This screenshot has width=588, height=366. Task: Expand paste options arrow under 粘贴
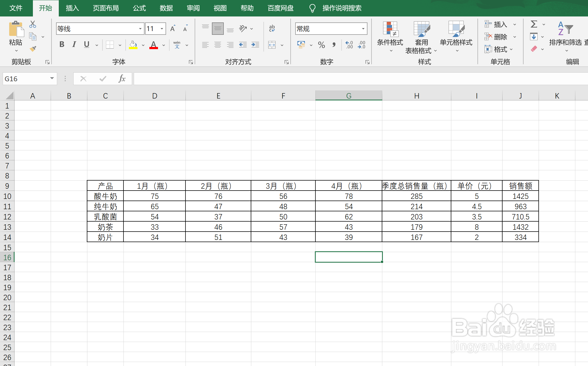[16, 51]
